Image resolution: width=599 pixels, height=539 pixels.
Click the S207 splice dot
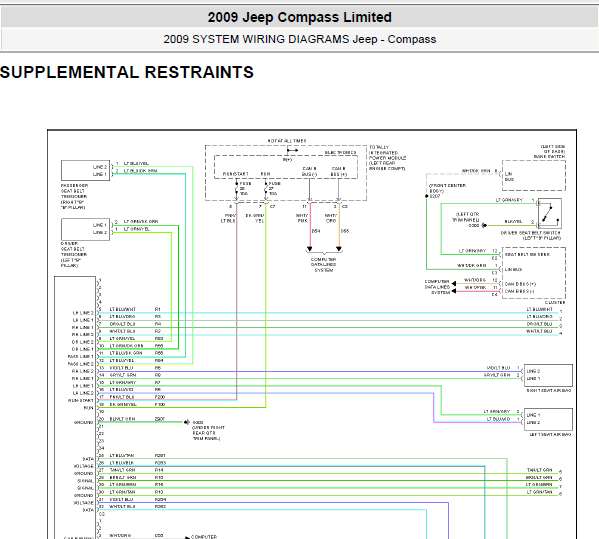[427, 196]
